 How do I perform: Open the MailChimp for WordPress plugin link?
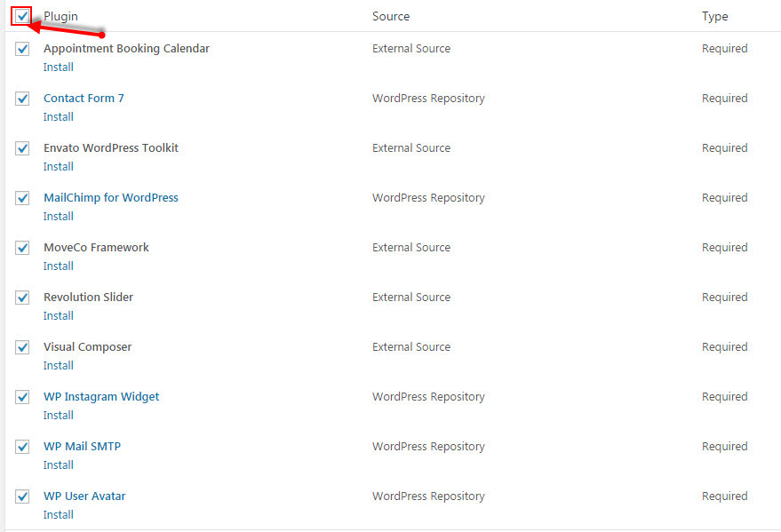pyautogui.click(x=111, y=197)
